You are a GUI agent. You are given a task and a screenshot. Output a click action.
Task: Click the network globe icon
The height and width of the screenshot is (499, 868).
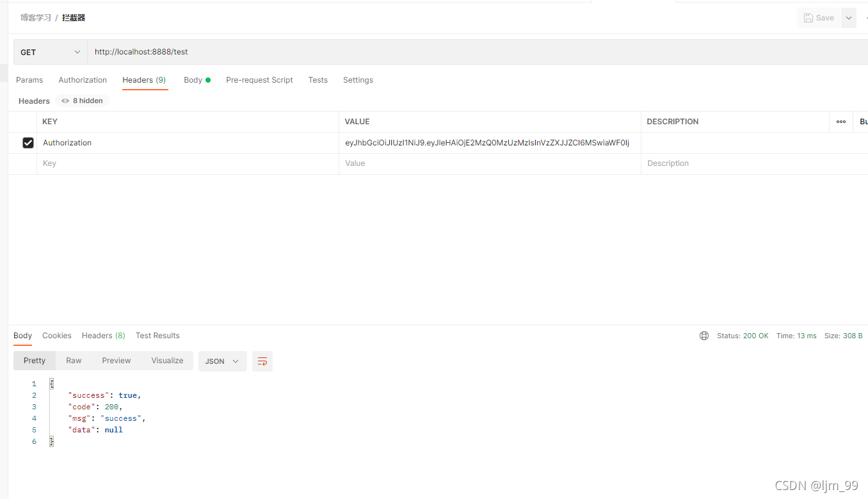704,336
